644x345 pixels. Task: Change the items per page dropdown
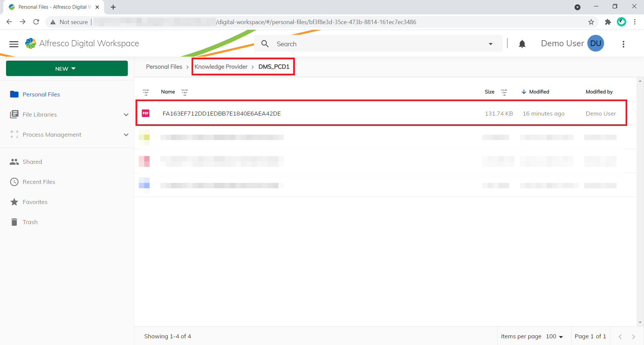pos(554,336)
